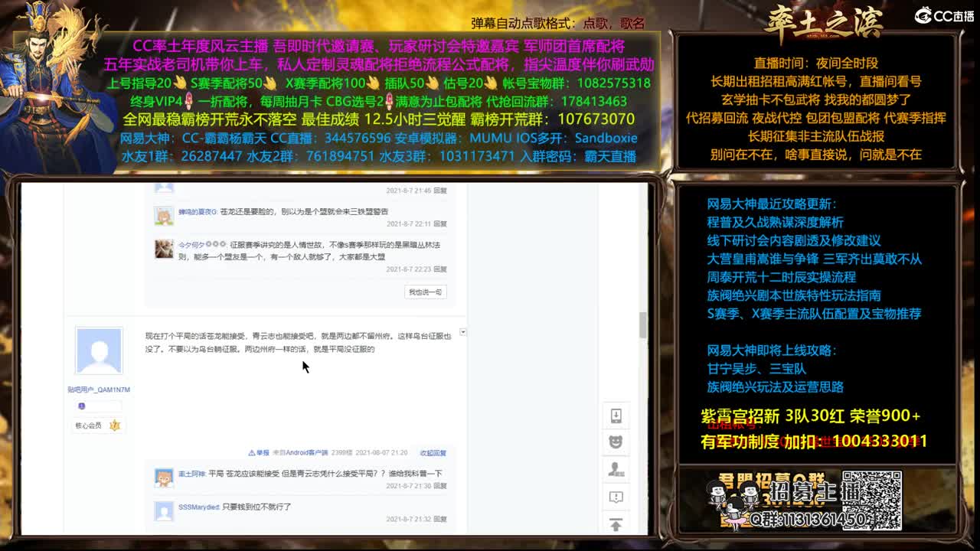The width and height of the screenshot is (980, 551).
Task: Open username link 率土阿狸
Action: pyautogui.click(x=191, y=474)
